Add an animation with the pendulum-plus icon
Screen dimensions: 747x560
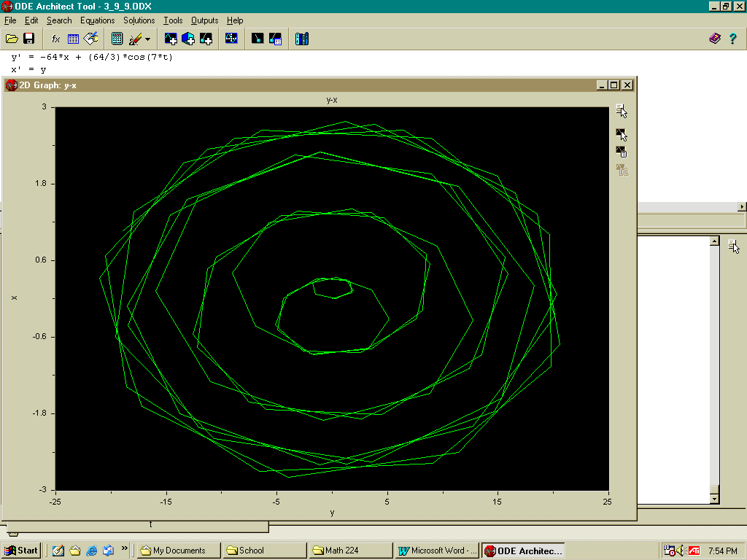[x=206, y=39]
